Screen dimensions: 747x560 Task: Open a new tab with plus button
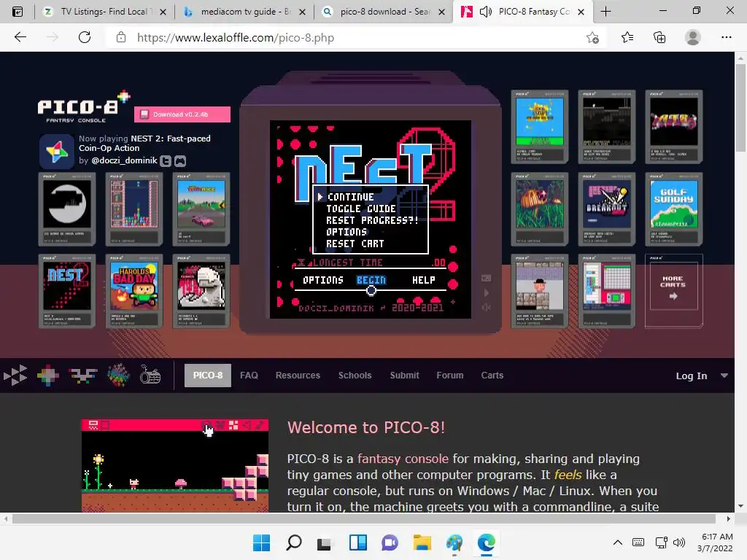tap(605, 12)
